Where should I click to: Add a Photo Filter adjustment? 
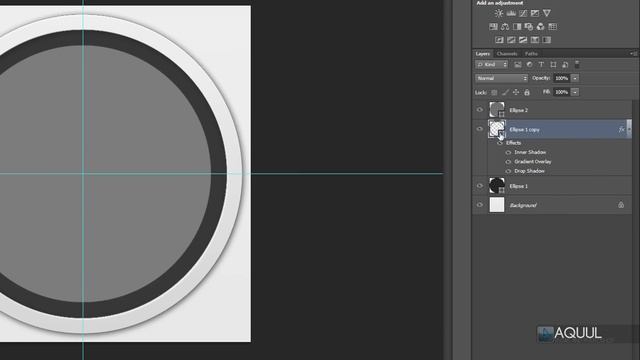click(529, 27)
